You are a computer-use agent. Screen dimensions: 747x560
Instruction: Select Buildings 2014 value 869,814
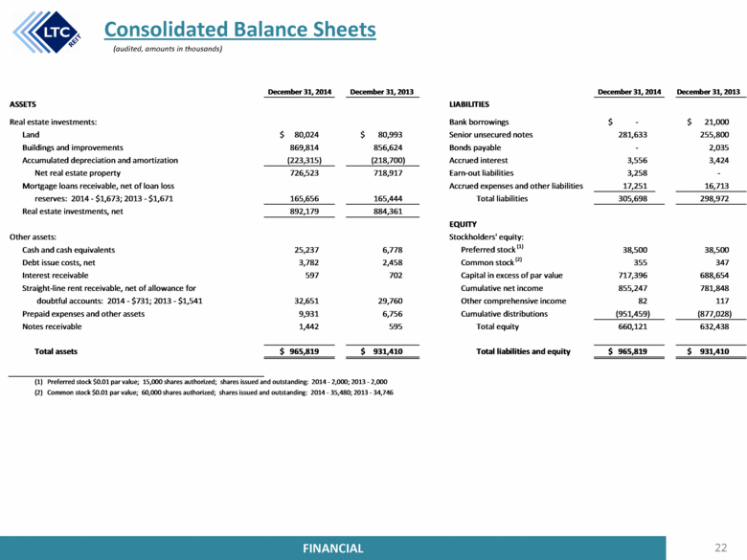(x=305, y=147)
